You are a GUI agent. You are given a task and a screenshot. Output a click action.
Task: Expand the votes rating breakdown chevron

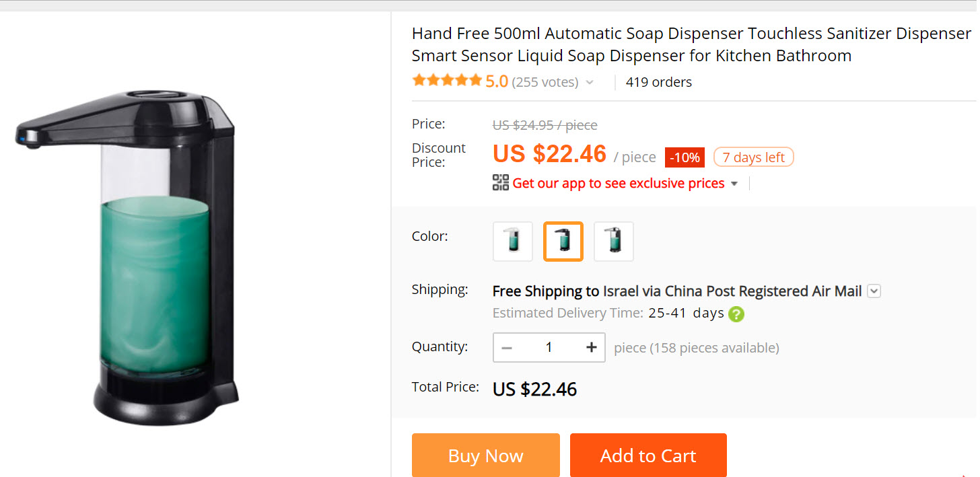coord(590,82)
